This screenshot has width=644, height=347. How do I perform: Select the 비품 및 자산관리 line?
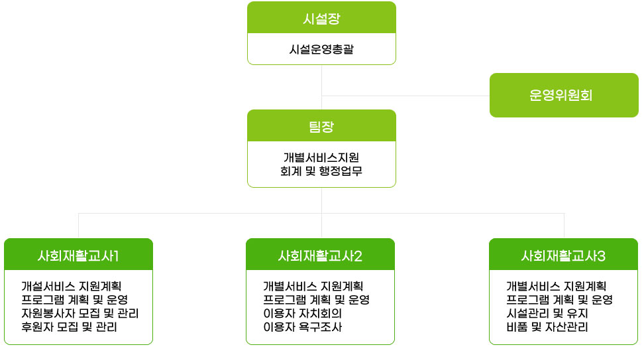[x=547, y=327]
